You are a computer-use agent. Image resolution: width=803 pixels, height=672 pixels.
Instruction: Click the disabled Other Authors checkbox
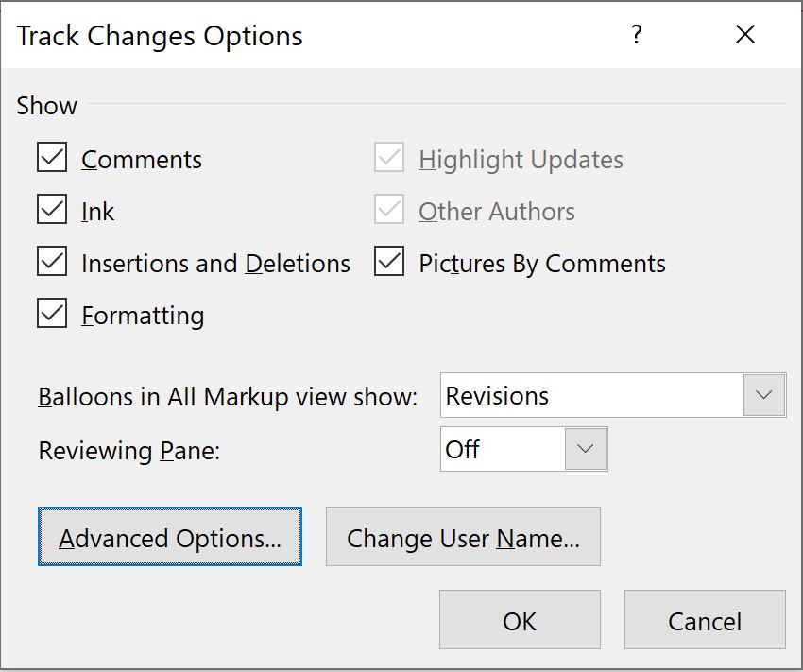pos(388,210)
